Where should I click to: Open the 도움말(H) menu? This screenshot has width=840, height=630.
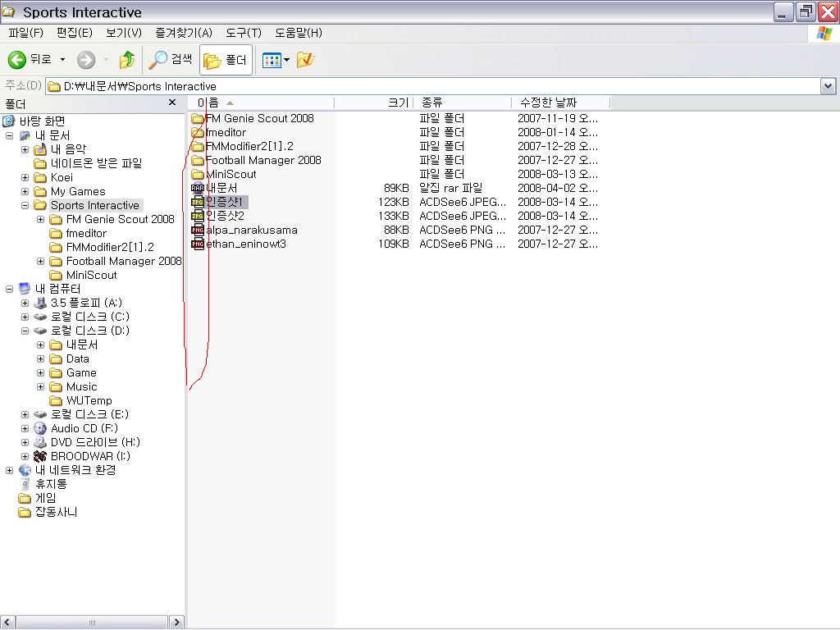(x=299, y=33)
